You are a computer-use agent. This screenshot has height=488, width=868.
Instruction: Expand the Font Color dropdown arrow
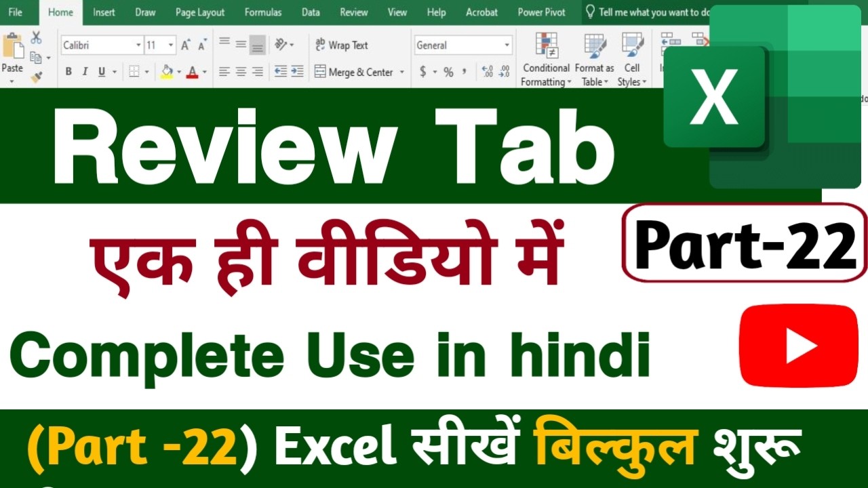tap(204, 72)
